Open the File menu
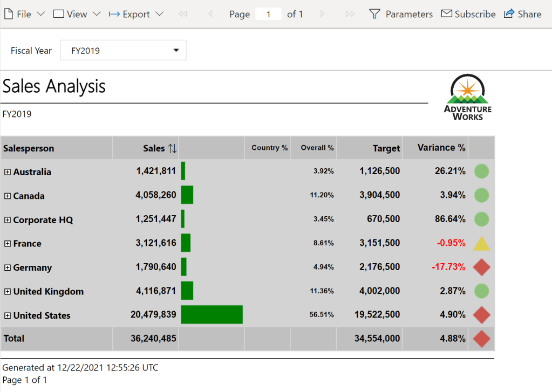 (24, 14)
